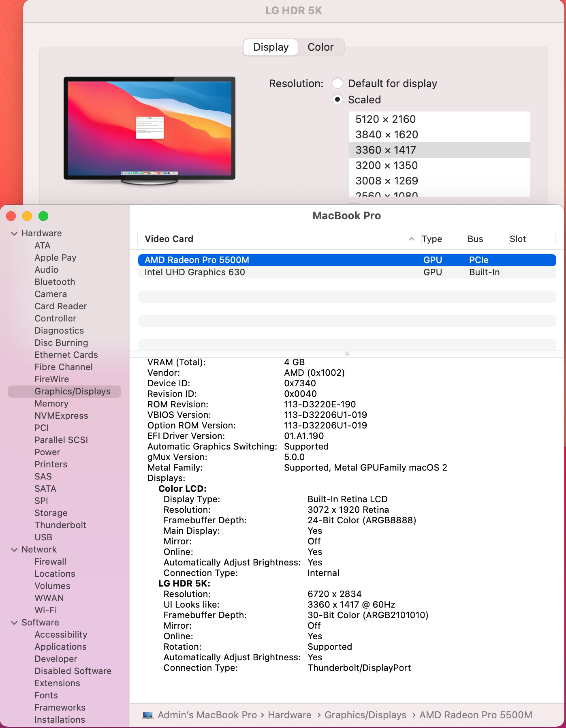Select the Scaled resolution radio button
The image size is (566, 728).
[337, 100]
